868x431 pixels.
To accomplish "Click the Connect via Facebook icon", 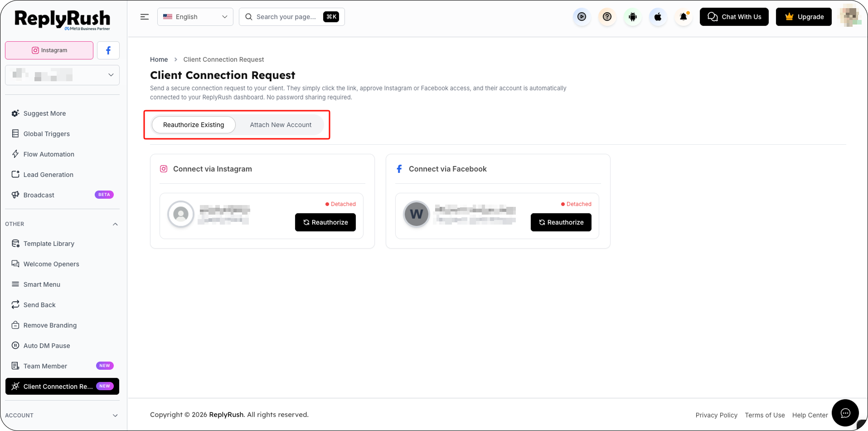I will pyautogui.click(x=399, y=169).
